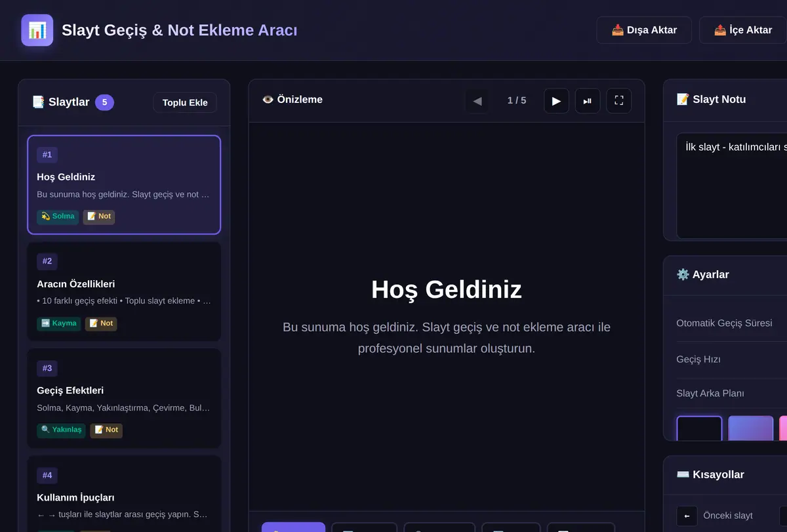Click the Önceki slayt shortcut label
Screen dimensions: 787x532
point(728,516)
